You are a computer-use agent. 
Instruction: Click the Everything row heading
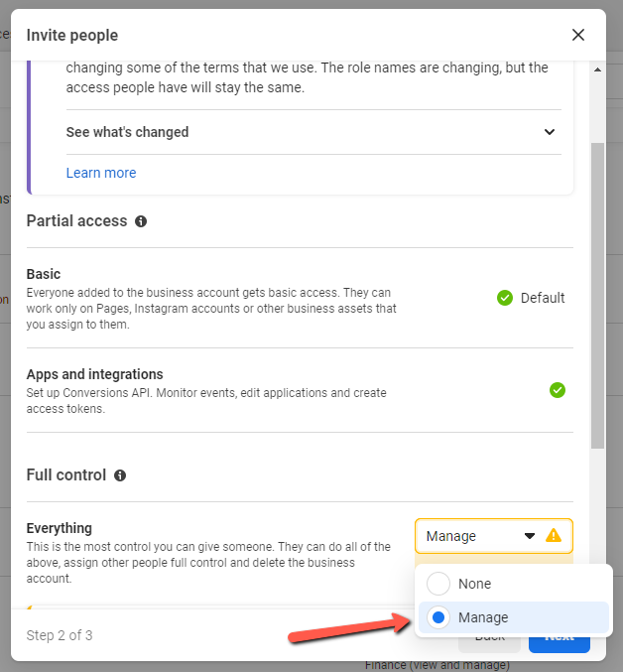pyautogui.click(x=60, y=528)
